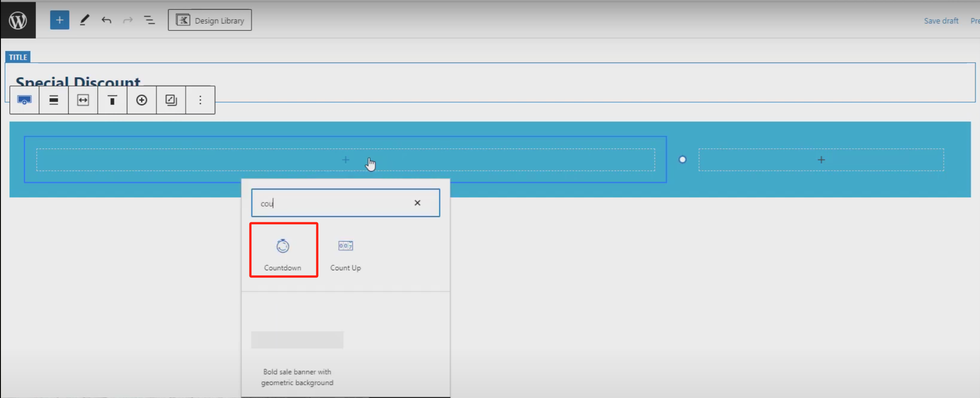Click the Save draft link
The width and height of the screenshot is (980, 398).
click(x=941, y=21)
